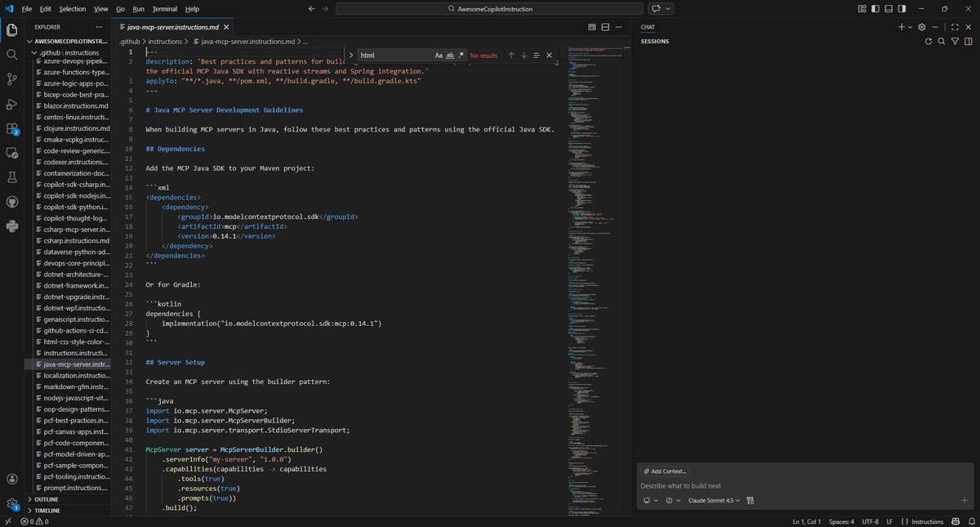Open chat panel More Actions ellipsis
Screen dimensions: 980x527
tap(936, 27)
